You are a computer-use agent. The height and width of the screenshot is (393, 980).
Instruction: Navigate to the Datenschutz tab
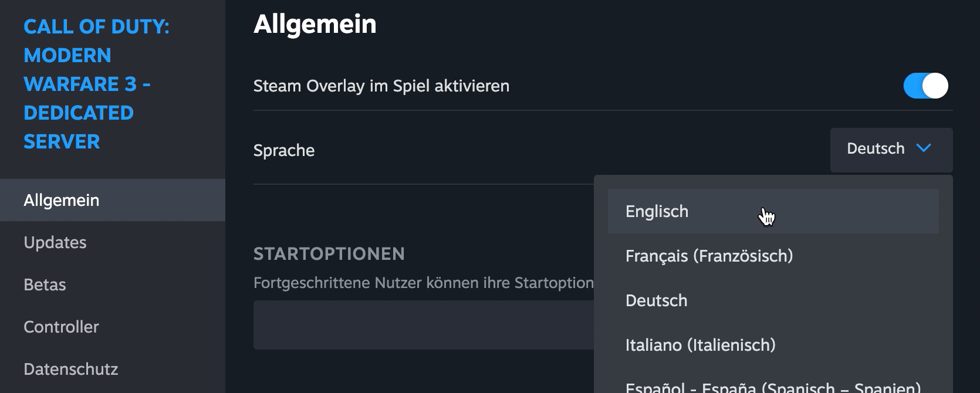[x=70, y=370]
